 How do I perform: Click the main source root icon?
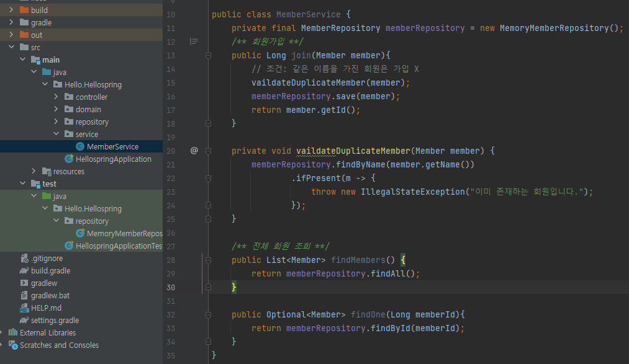[x=35, y=60]
